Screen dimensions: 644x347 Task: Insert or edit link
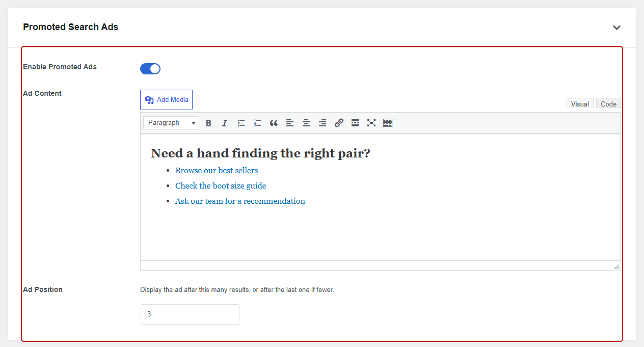coord(339,123)
